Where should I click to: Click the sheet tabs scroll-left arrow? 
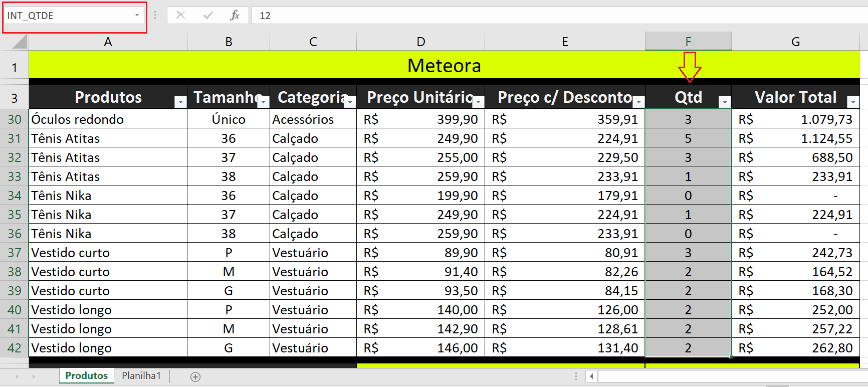click(x=17, y=376)
